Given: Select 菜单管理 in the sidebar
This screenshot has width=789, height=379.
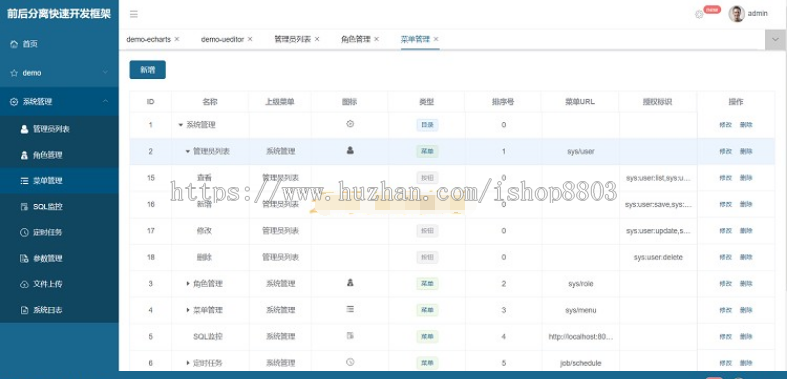Looking at the screenshot, I should (59, 181).
